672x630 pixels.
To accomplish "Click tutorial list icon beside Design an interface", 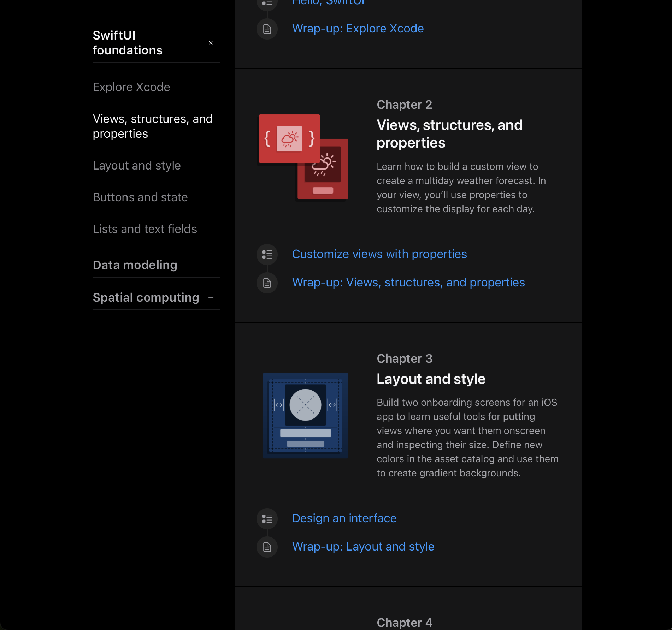I will coord(267,519).
